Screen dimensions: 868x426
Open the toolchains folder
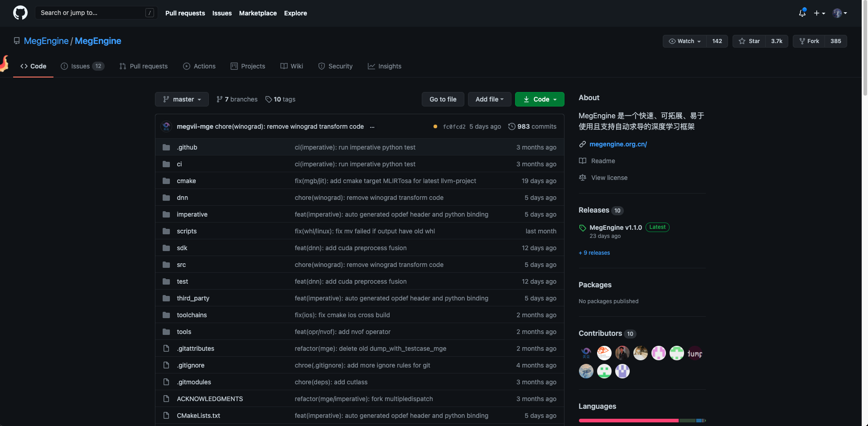coord(192,315)
